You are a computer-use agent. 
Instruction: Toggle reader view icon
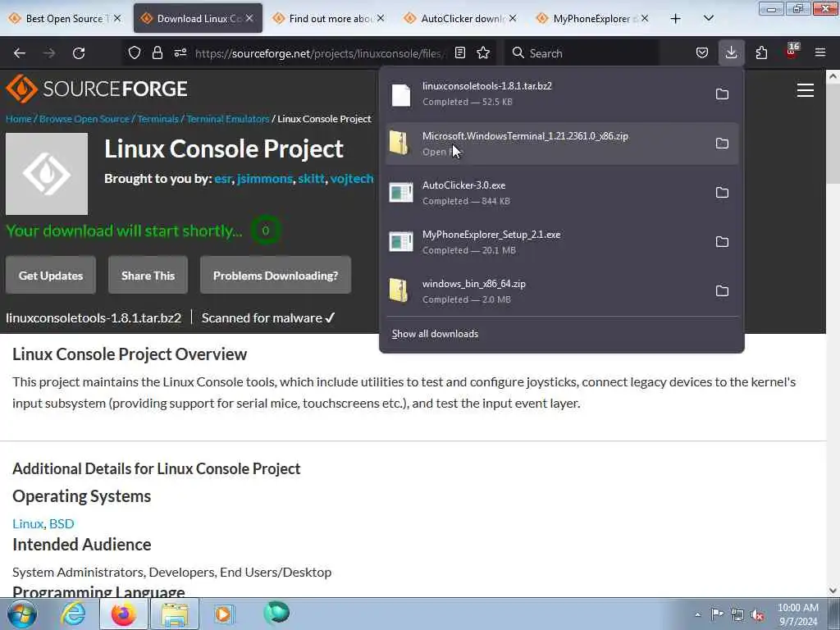(460, 52)
